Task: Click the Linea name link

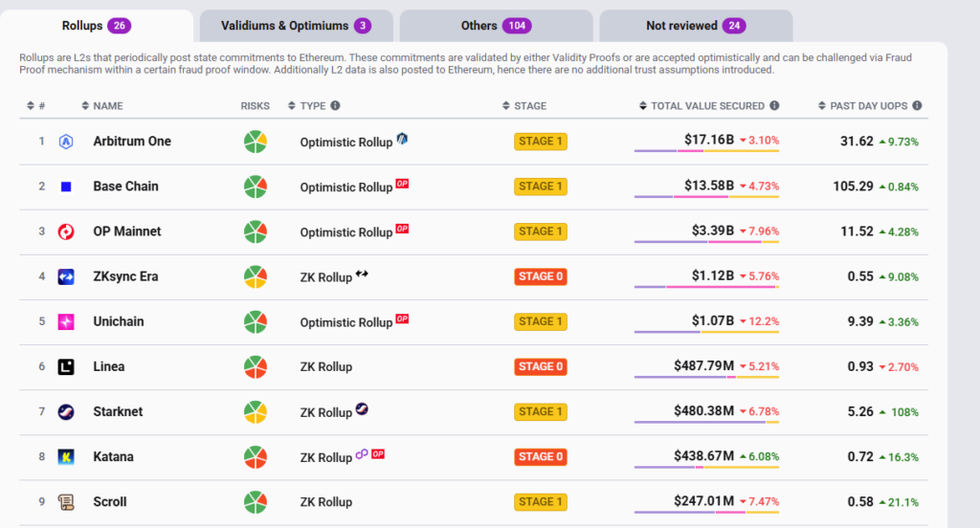Action: [x=109, y=366]
